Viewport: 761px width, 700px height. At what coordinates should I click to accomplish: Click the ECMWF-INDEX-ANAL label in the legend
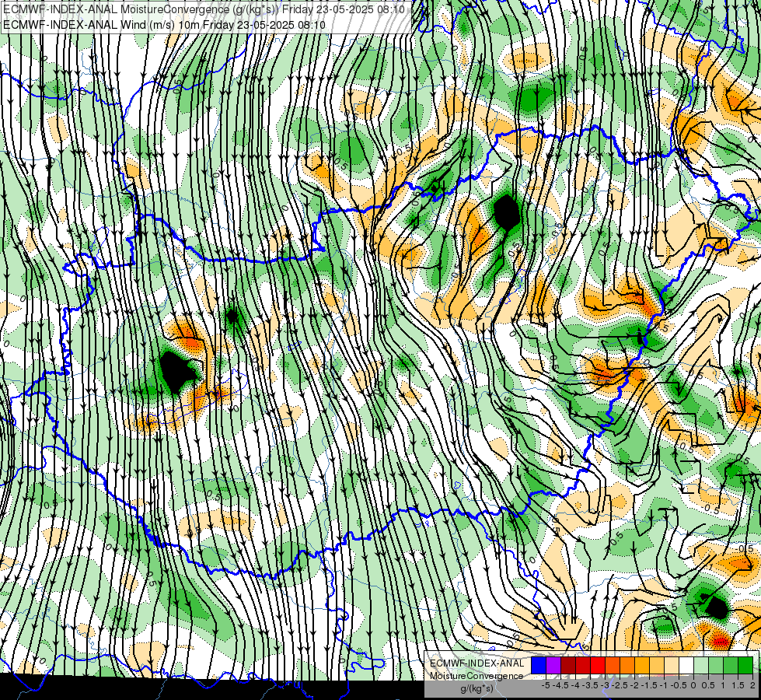click(477, 663)
